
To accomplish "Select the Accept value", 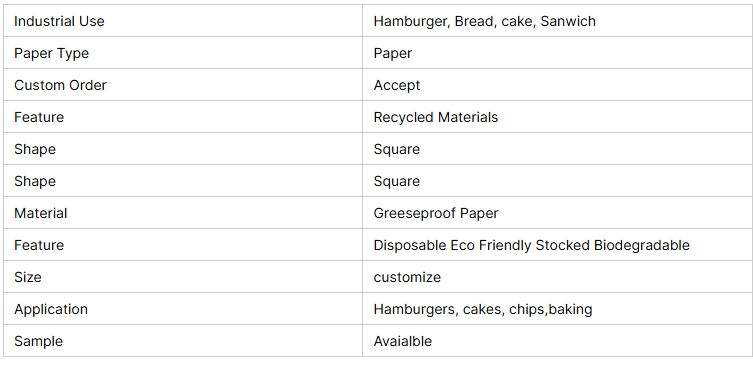I will point(397,85).
